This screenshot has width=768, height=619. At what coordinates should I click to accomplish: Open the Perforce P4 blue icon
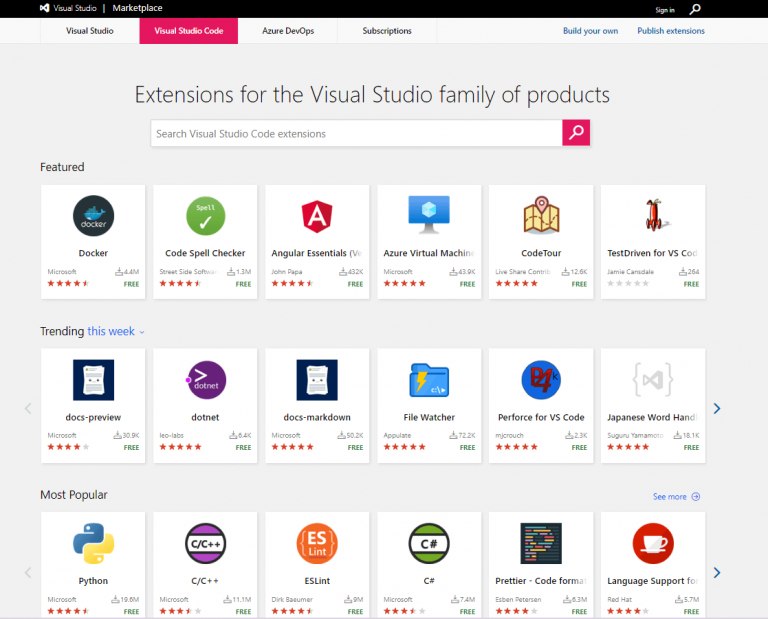(x=541, y=380)
